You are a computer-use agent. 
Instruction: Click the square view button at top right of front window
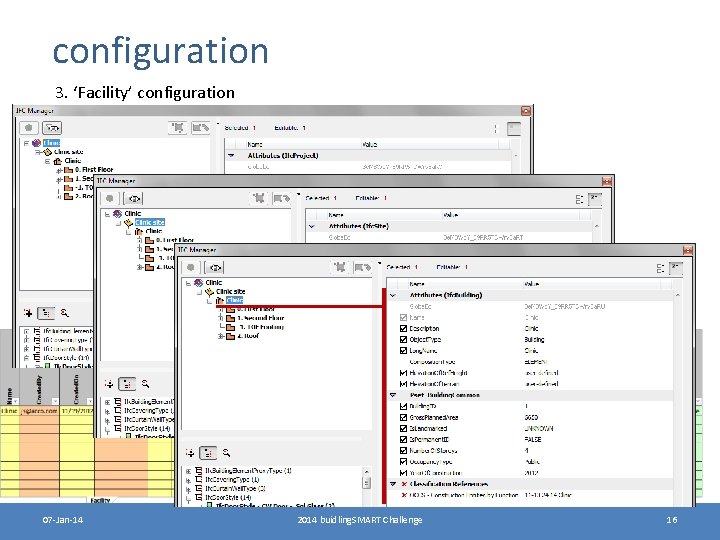(676, 268)
